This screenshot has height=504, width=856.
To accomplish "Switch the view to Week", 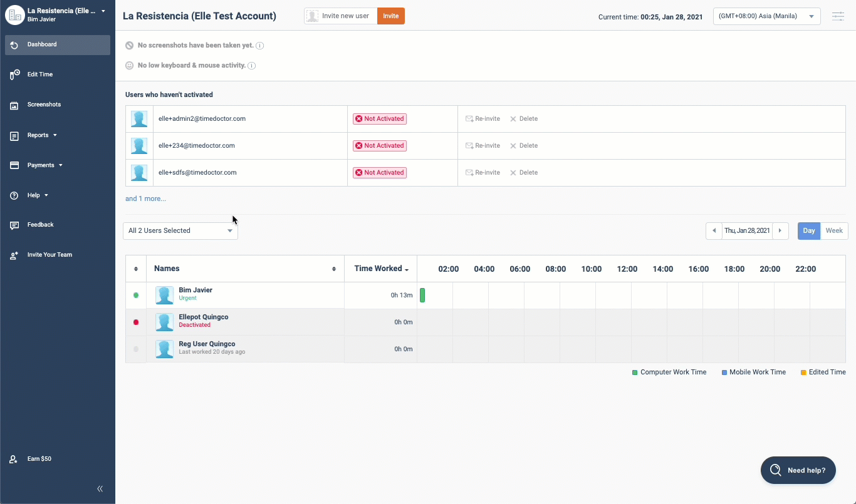I will [833, 231].
